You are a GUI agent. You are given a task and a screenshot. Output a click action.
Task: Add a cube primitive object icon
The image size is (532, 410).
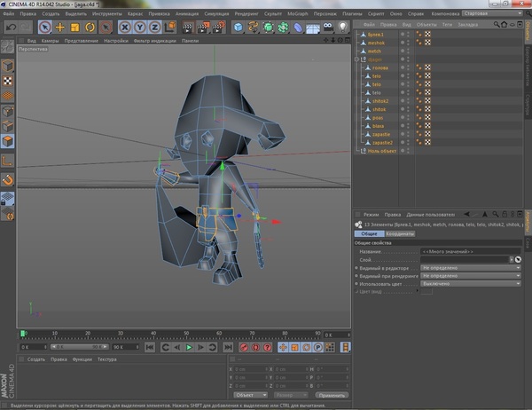[239, 28]
